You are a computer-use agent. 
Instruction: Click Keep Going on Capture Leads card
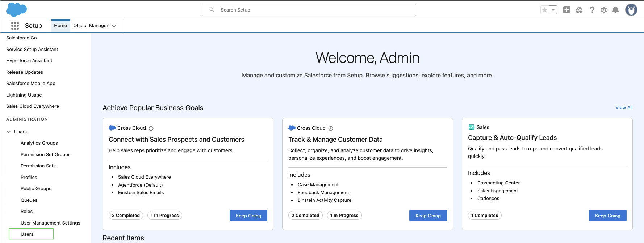(x=608, y=216)
